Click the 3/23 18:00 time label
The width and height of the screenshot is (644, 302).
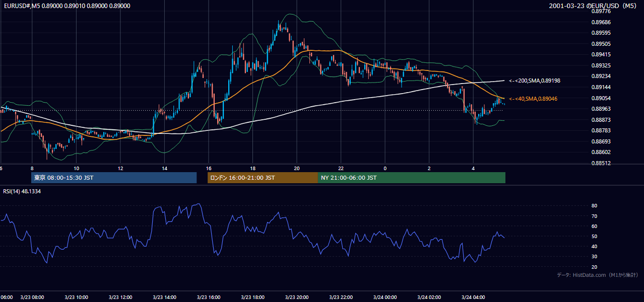pos(253,297)
